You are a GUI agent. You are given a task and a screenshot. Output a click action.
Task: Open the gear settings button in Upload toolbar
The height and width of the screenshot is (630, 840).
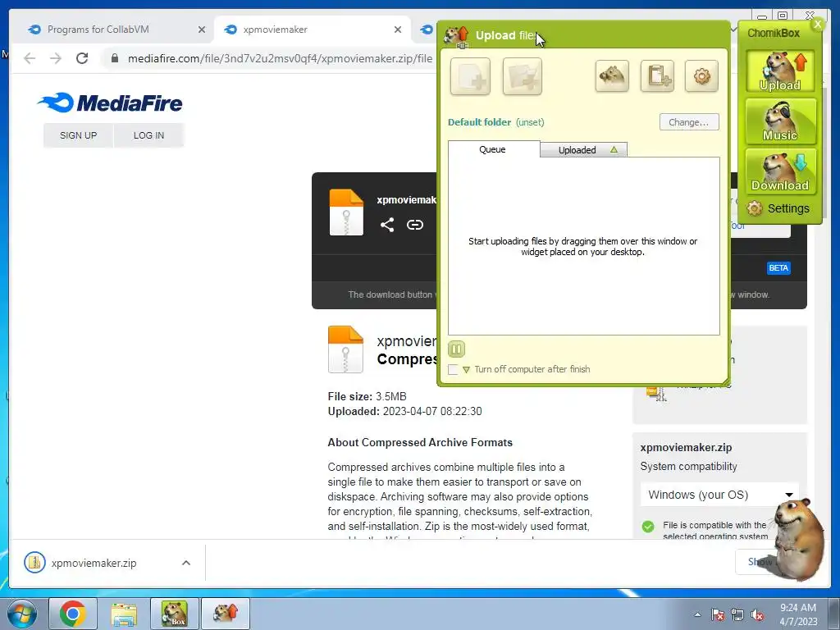701,76
